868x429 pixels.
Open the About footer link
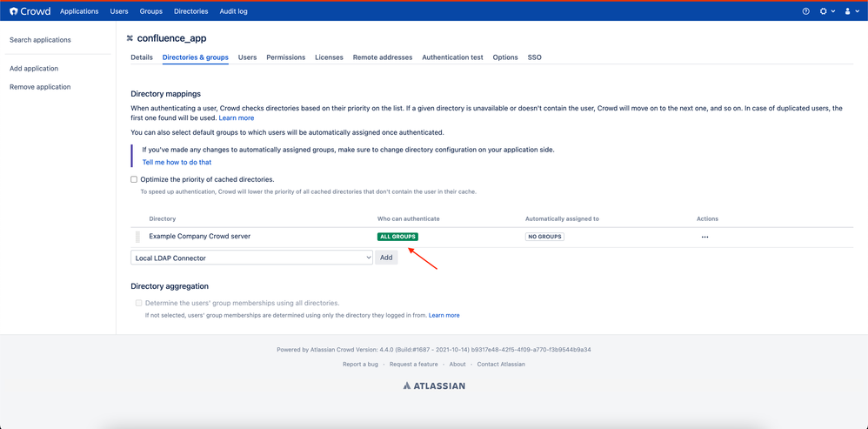pos(457,365)
